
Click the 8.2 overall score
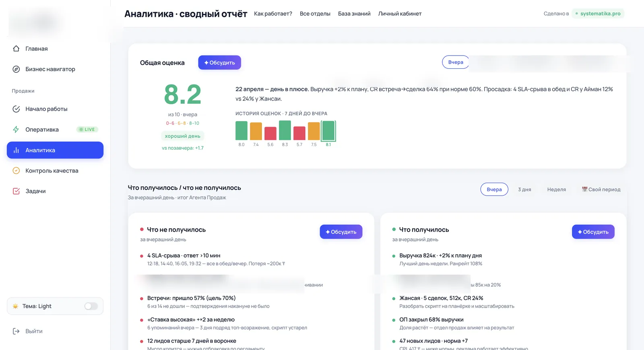pos(183,95)
